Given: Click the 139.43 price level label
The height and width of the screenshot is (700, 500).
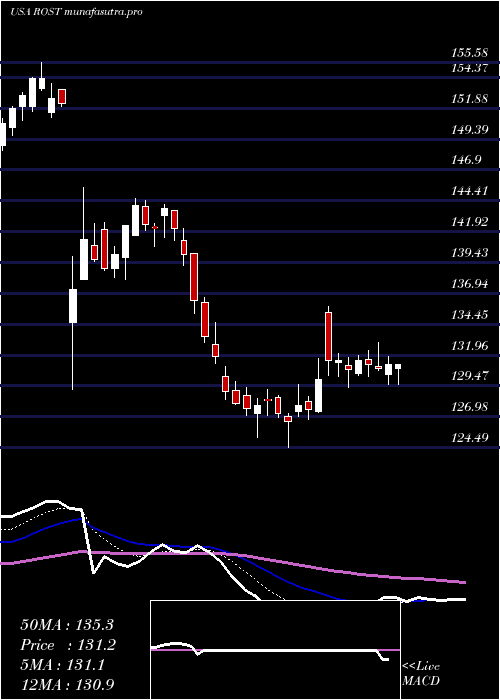Looking at the screenshot, I should point(469,253).
